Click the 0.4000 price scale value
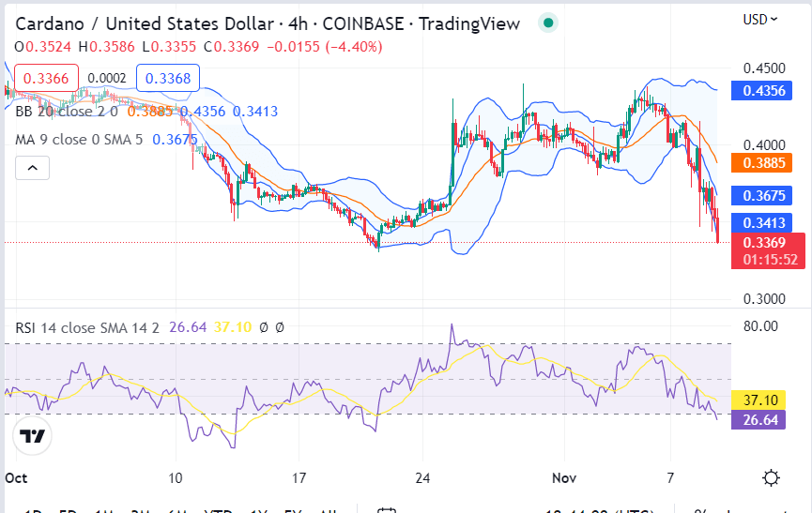Viewport: 812px width, 513px height. pyautogui.click(x=764, y=145)
